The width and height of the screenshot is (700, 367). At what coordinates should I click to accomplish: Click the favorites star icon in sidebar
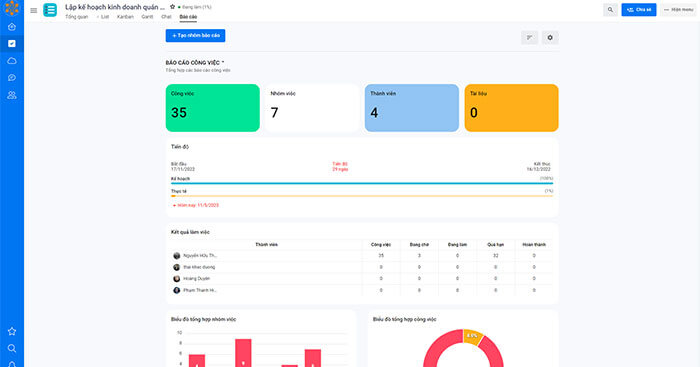pos(12,331)
